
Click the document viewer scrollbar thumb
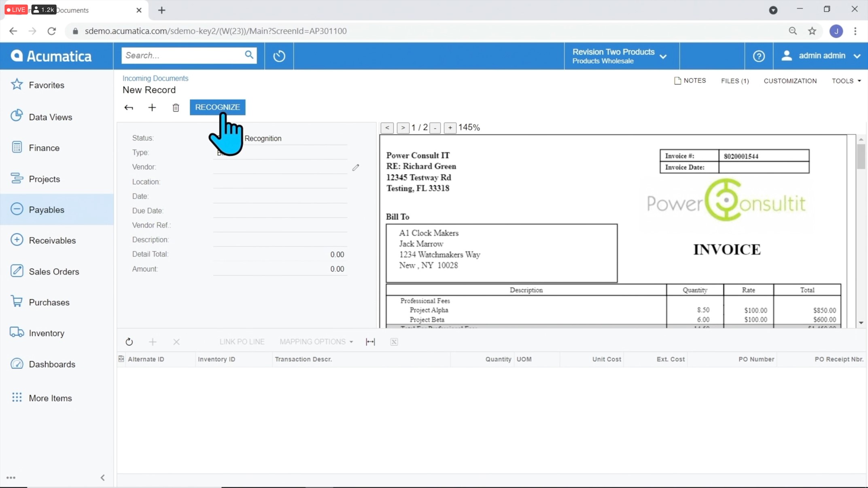click(861, 156)
